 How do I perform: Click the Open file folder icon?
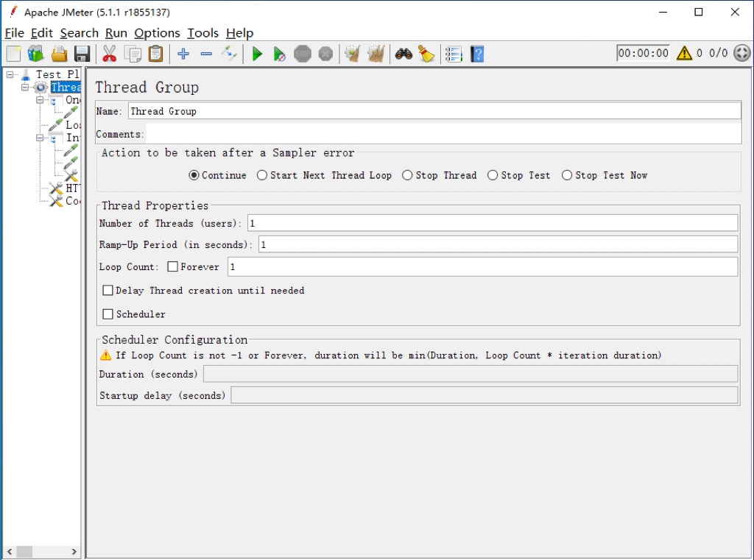pos(59,54)
